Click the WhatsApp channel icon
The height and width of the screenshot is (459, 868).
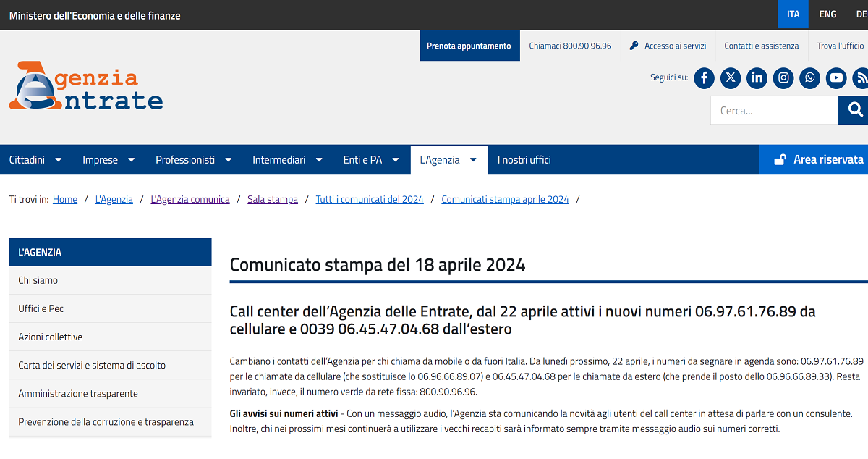809,77
